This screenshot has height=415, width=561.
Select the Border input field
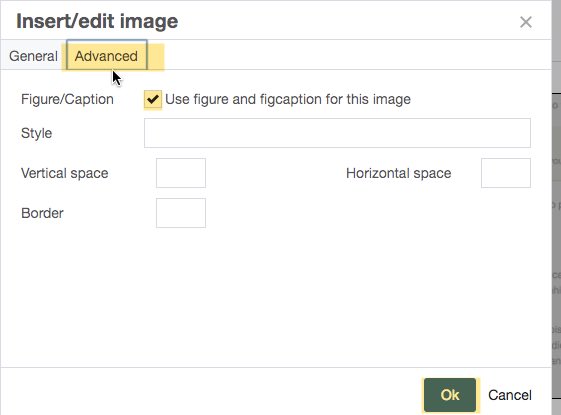(x=181, y=213)
